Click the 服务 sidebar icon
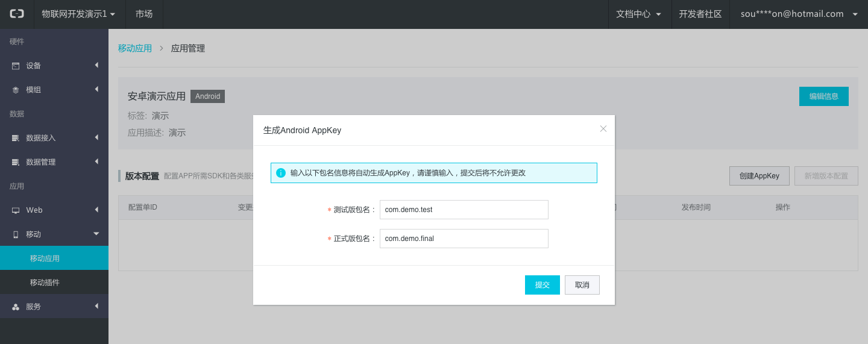Screen dimensions: 868x344 pos(16,307)
